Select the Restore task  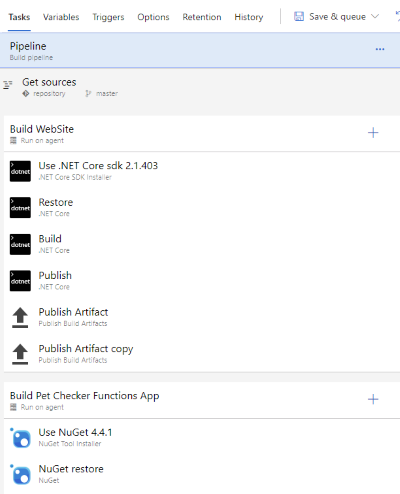[x=202, y=208]
